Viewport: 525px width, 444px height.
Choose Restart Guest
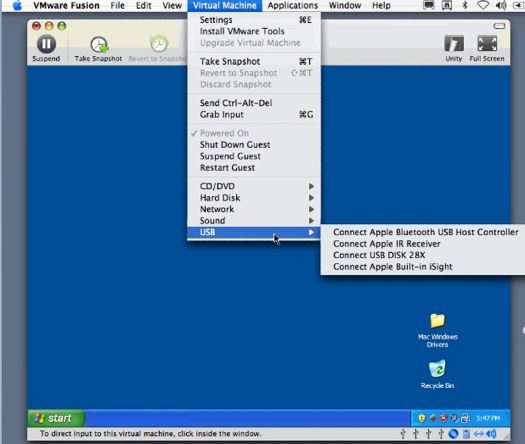point(254,168)
